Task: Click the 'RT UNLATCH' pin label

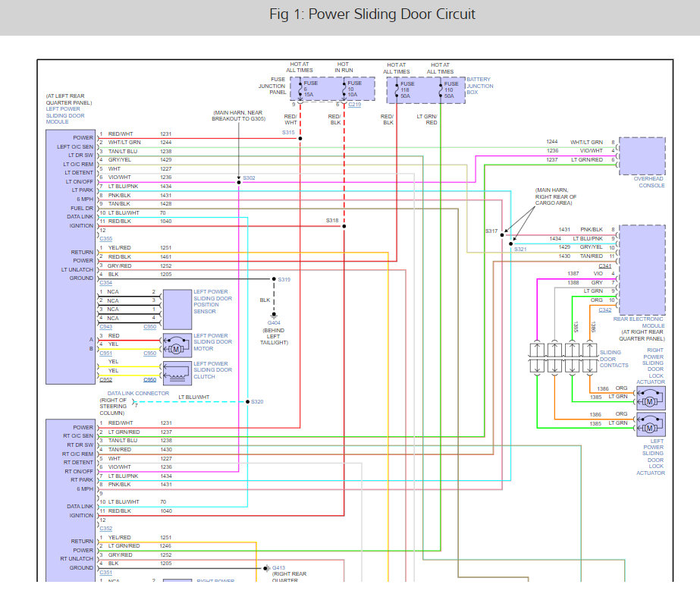Action: click(x=77, y=558)
